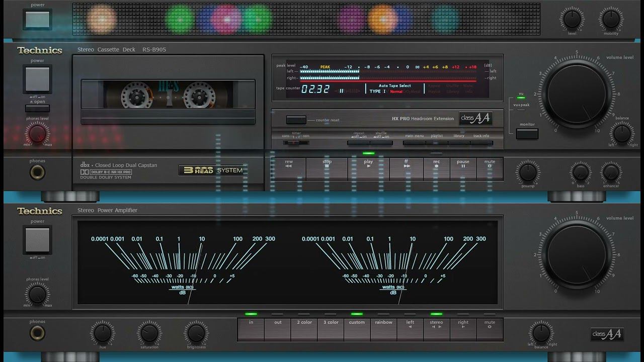Click the tape counter 02.32 display

[x=315, y=89]
